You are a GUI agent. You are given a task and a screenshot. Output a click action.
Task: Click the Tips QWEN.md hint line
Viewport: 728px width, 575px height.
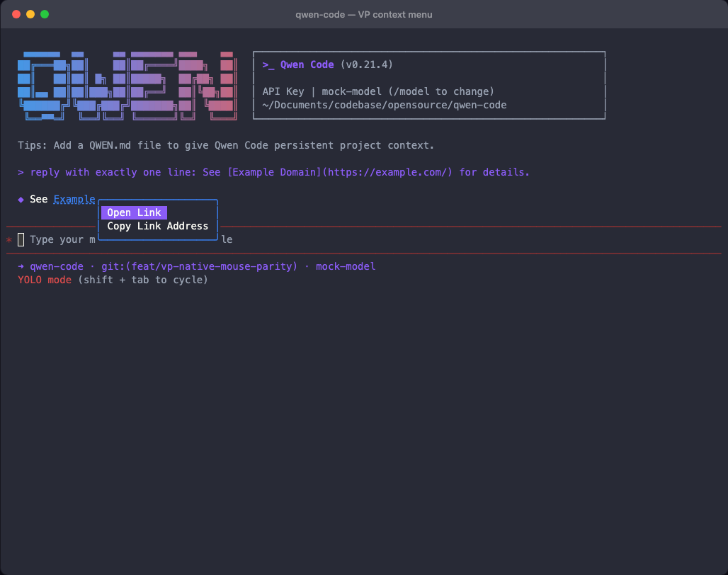click(x=226, y=145)
